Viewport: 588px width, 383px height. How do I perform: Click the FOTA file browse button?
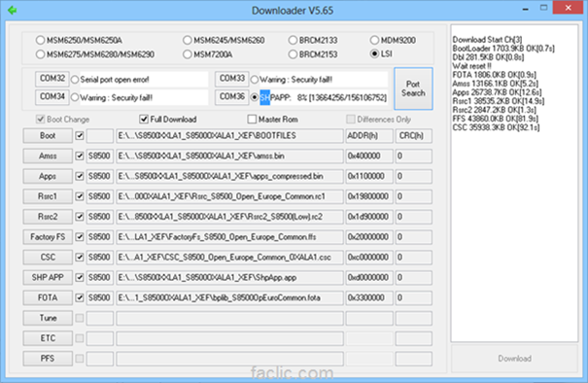click(x=48, y=297)
